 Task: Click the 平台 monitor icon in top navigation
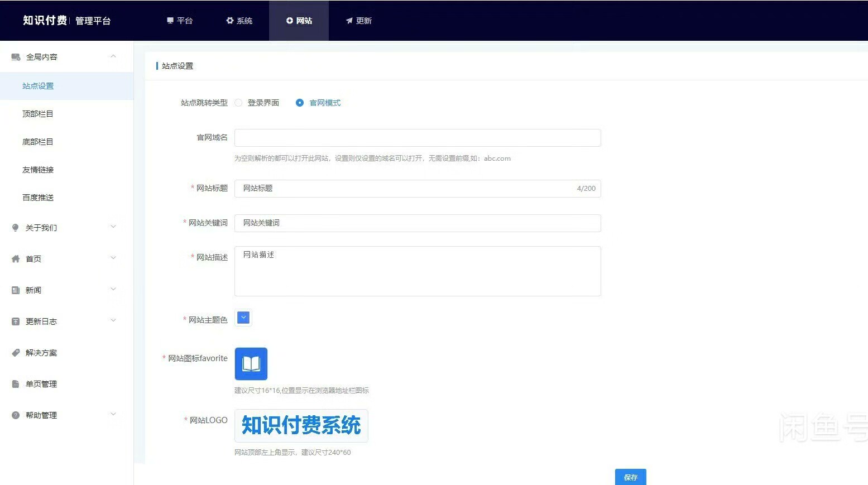170,21
